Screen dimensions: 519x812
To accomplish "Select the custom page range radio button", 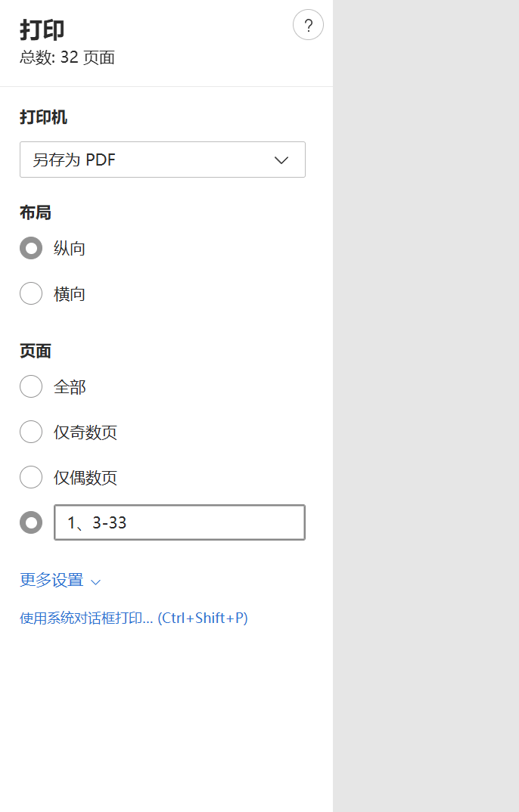I will tap(31, 522).
